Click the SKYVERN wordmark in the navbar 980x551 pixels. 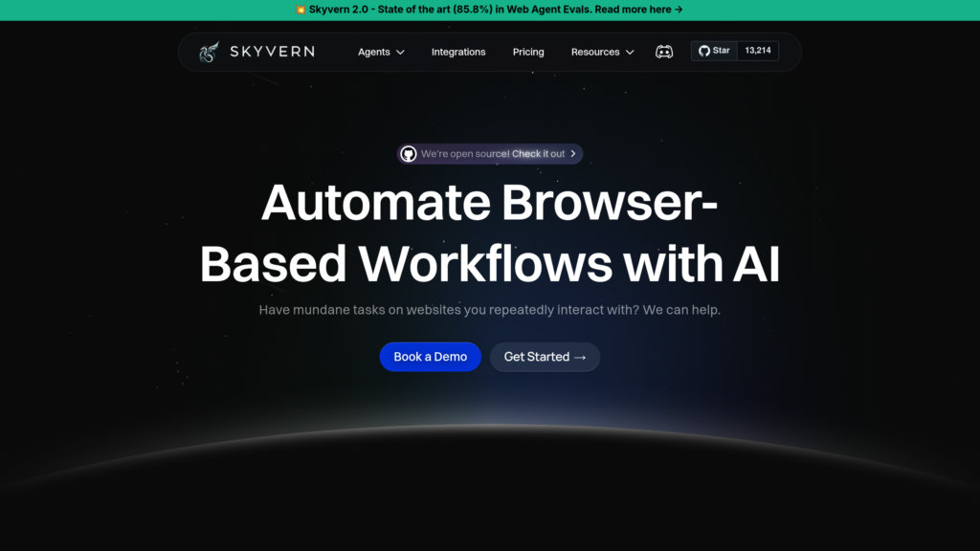pos(272,52)
